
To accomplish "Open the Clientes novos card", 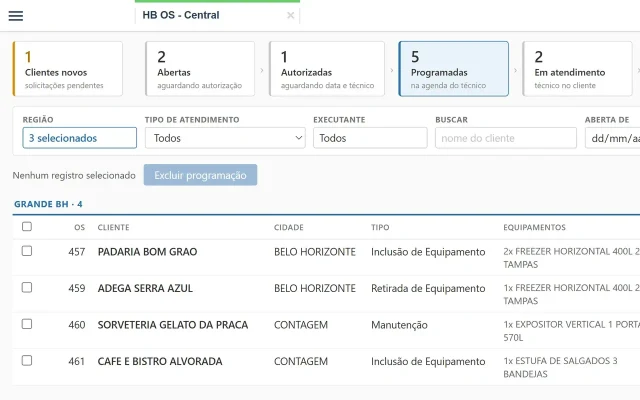I will click(x=68, y=69).
